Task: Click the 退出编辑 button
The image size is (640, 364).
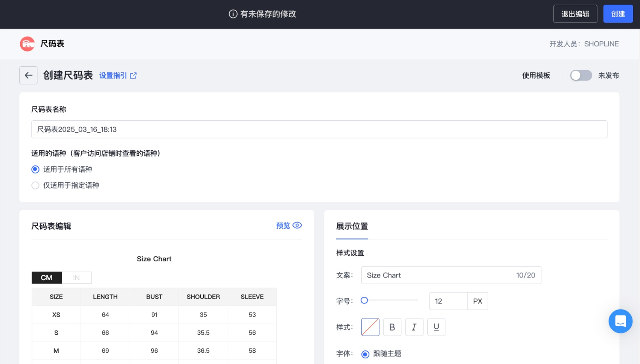Action: (575, 14)
